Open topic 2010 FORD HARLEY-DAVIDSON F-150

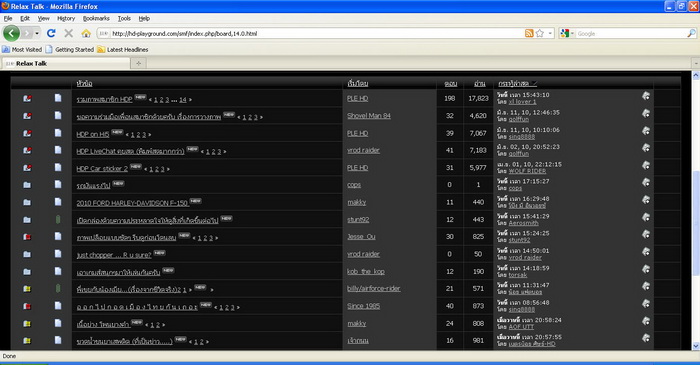coord(132,203)
